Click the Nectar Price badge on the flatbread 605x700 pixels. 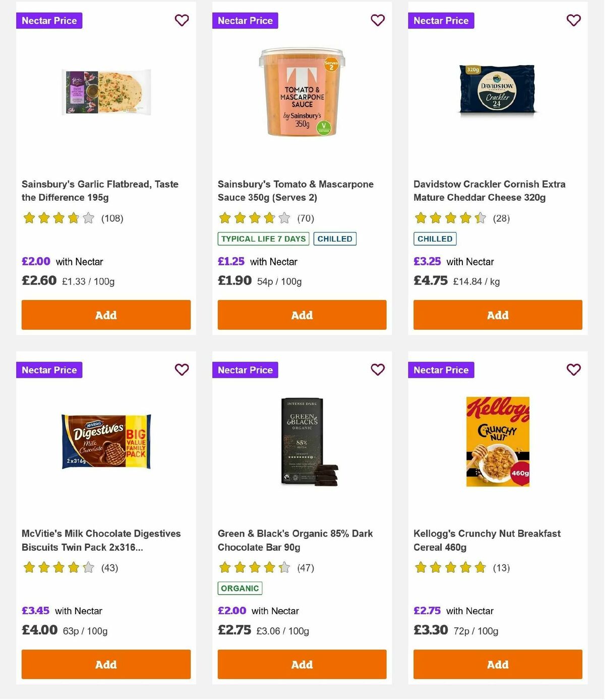tap(49, 21)
